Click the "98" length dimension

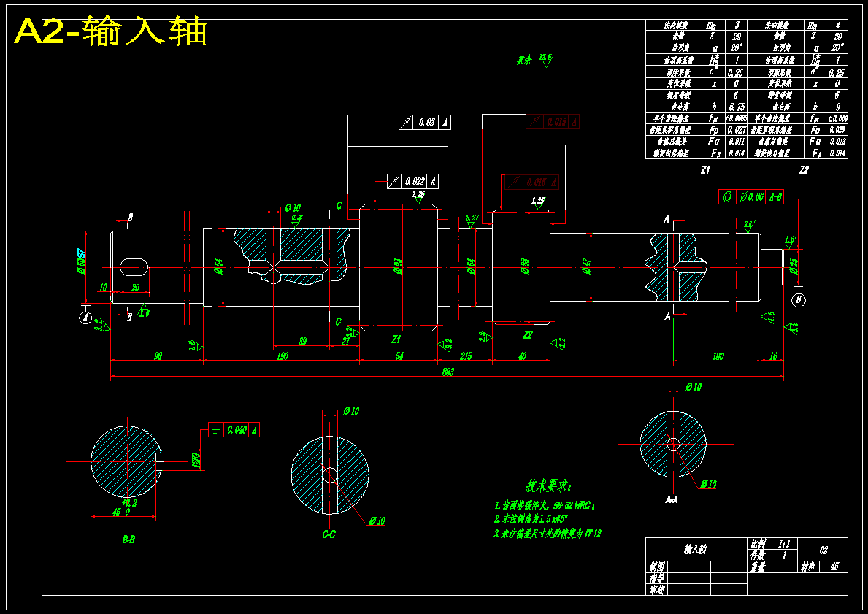[158, 356]
